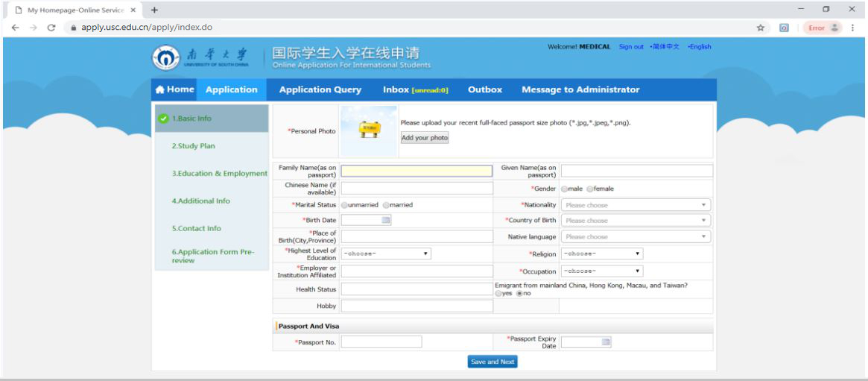Switch to the Application Query tab
The image size is (868, 381).
[x=320, y=89]
